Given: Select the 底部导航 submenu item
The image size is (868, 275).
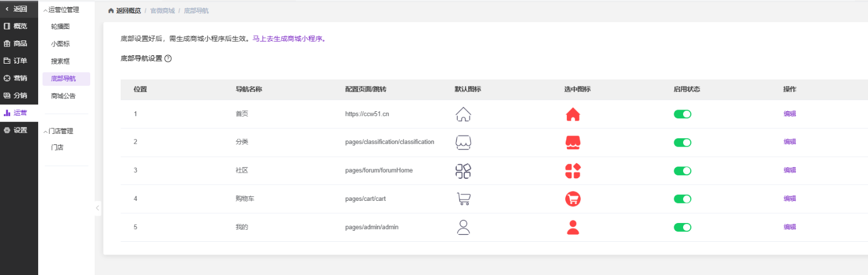Looking at the screenshot, I should pyautogui.click(x=66, y=79).
